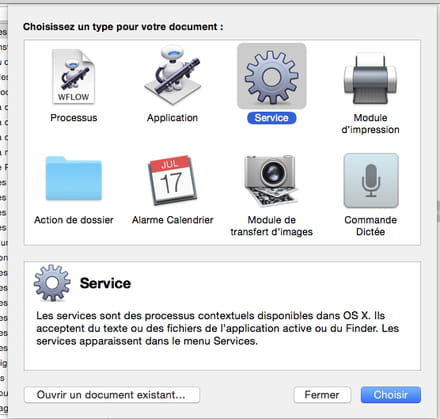Click the large gear icon in description pane

[x=52, y=283]
